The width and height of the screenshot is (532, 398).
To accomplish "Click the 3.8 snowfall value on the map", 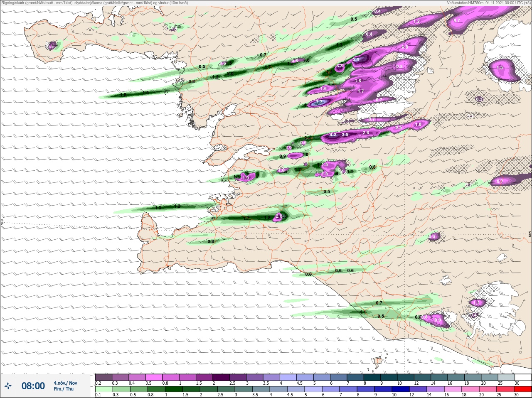I will (x=340, y=66).
